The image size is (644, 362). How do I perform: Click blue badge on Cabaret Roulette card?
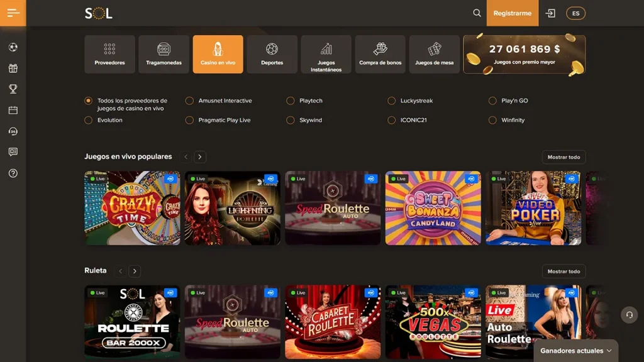click(370, 293)
